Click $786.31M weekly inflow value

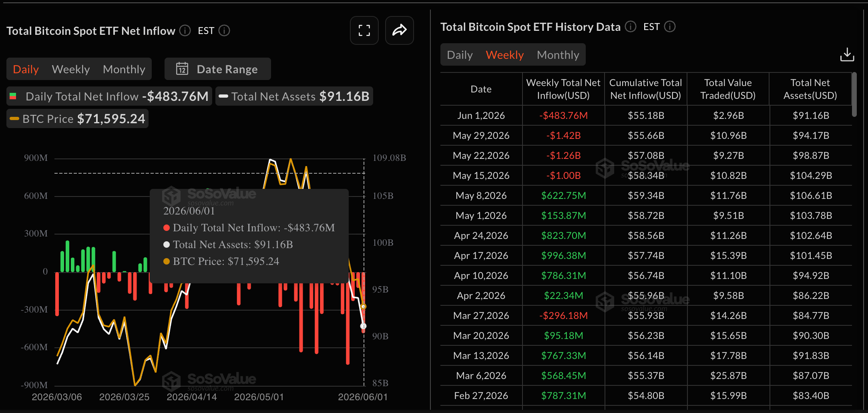coord(563,276)
